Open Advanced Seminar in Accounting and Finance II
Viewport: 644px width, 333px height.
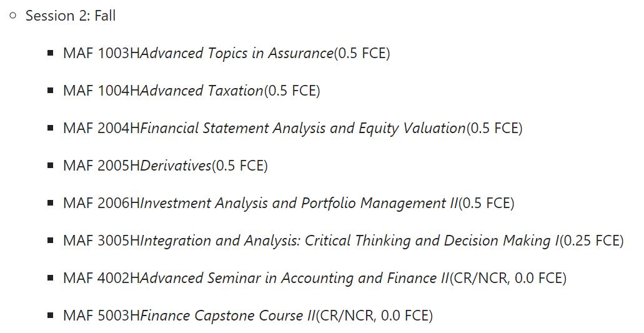point(294,278)
